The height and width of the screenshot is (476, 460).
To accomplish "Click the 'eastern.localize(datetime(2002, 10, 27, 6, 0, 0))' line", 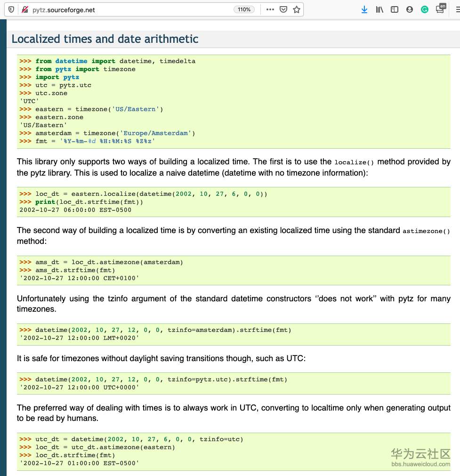I will (x=143, y=194).
